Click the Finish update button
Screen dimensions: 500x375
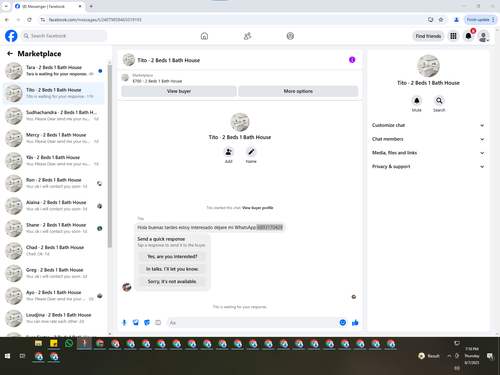click(x=480, y=20)
